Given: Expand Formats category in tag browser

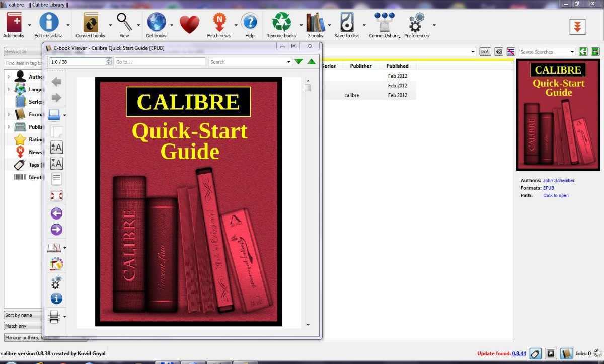Looking at the screenshot, I should (9, 114).
